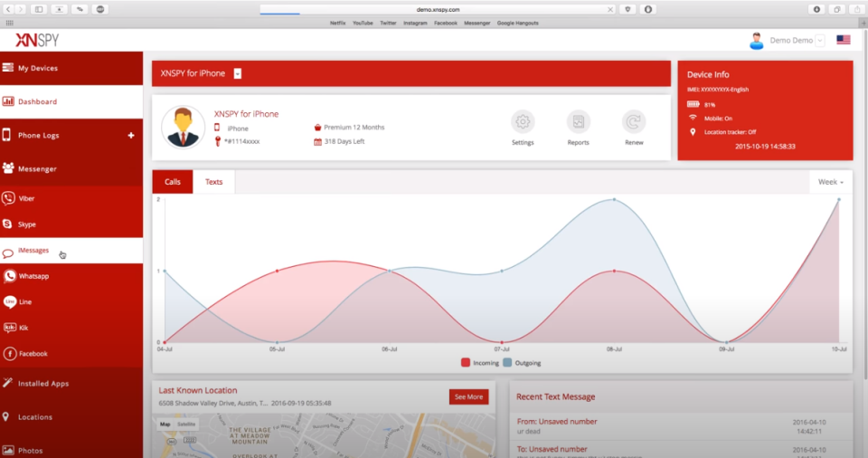Open My Devices in sidebar

(x=71, y=68)
